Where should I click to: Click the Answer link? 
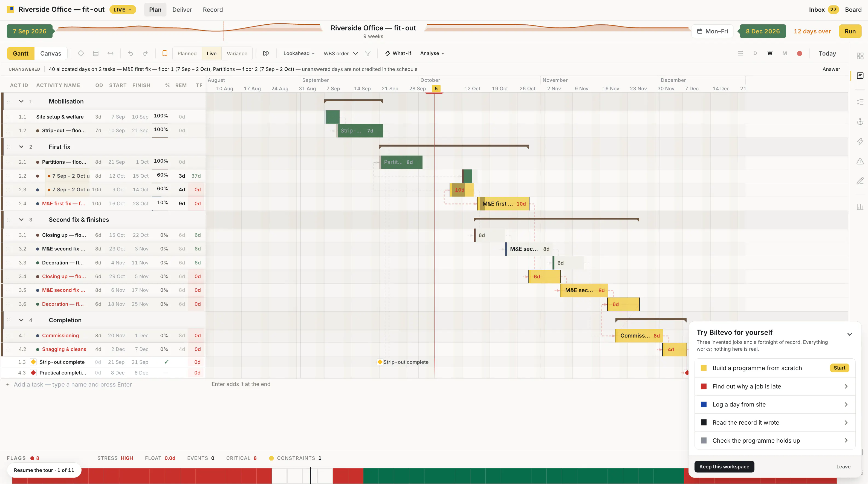(831, 69)
